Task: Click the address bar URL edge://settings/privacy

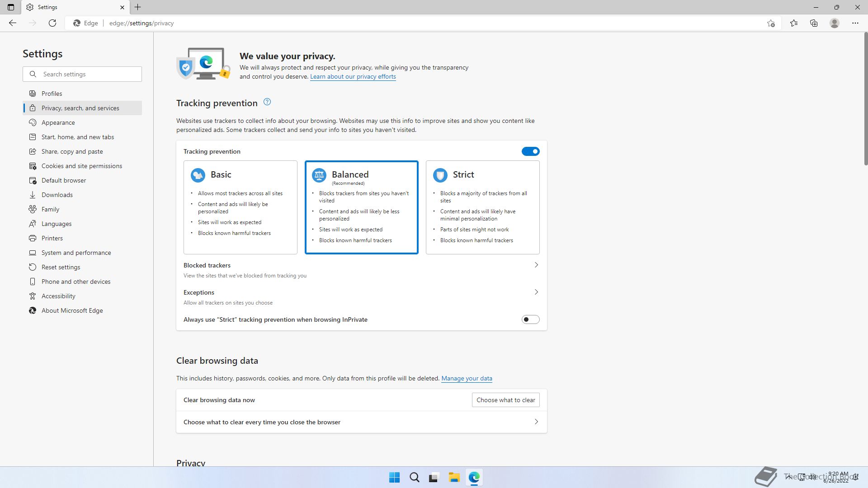Action: click(142, 23)
